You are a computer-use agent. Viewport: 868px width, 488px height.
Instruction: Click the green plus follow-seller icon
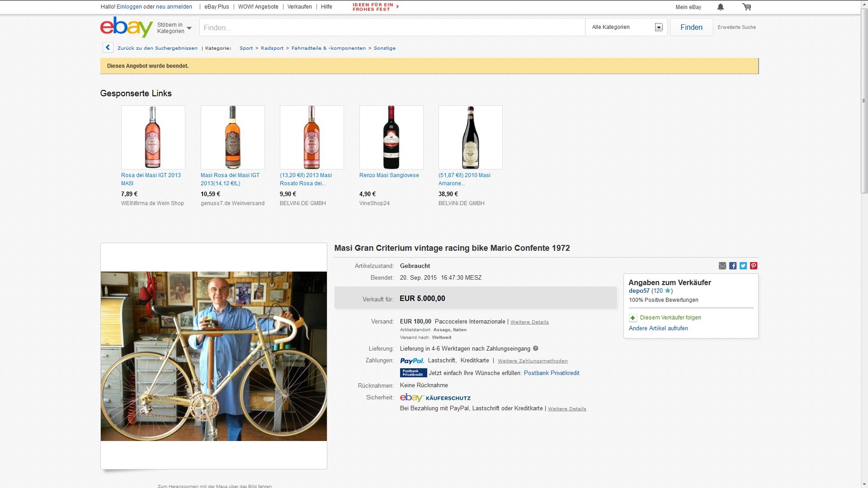click(633, 318)
